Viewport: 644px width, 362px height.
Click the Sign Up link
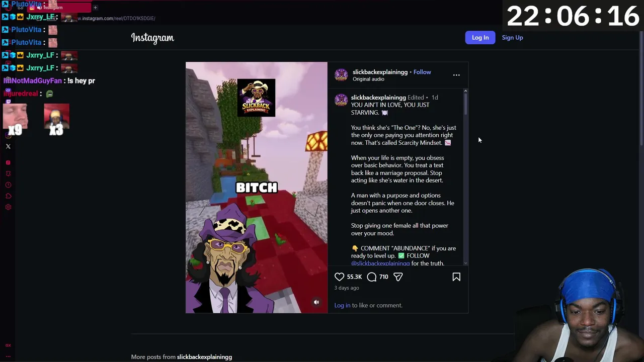[512, 38]
